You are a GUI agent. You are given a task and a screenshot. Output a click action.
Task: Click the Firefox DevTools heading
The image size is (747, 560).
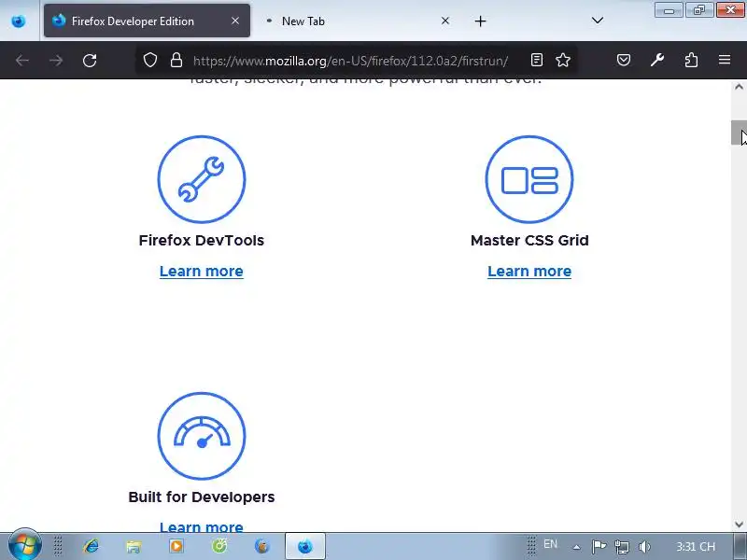point(202,241)
